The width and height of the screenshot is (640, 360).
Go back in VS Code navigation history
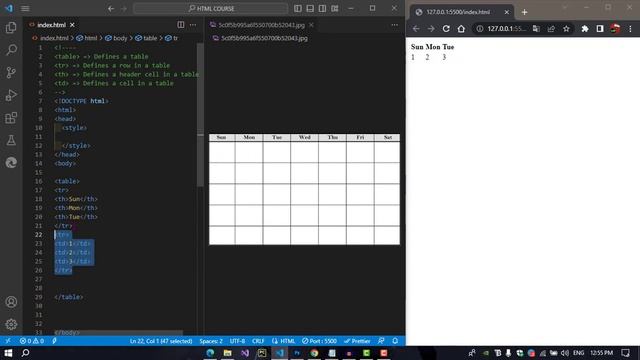[111, 8]
